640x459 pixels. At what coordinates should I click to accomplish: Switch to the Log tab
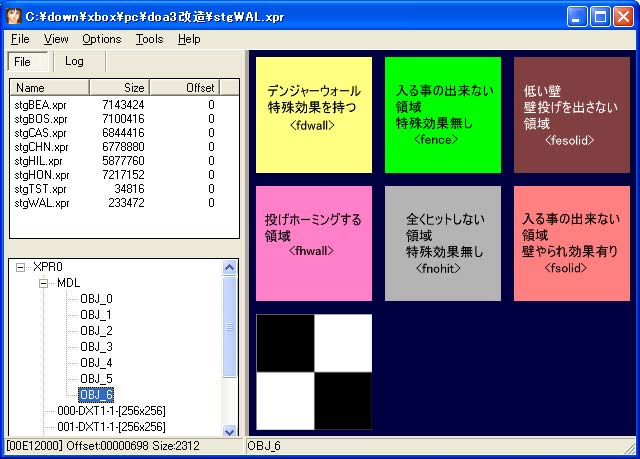tap(74, 62)
